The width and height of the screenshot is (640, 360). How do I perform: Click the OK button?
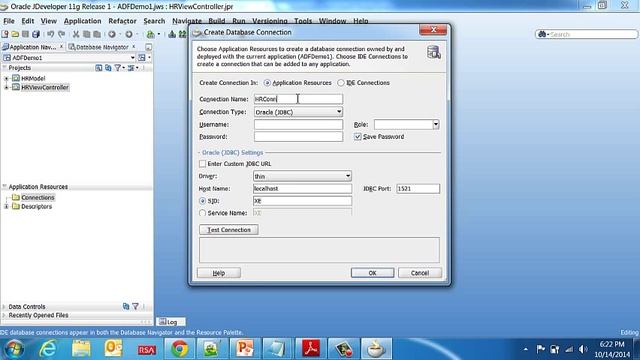pyautogui.click(x=372, y=273)
